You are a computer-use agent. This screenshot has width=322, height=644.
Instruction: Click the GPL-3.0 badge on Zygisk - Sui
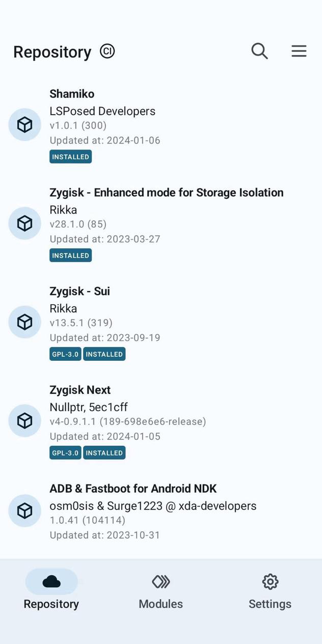(65, 354)
